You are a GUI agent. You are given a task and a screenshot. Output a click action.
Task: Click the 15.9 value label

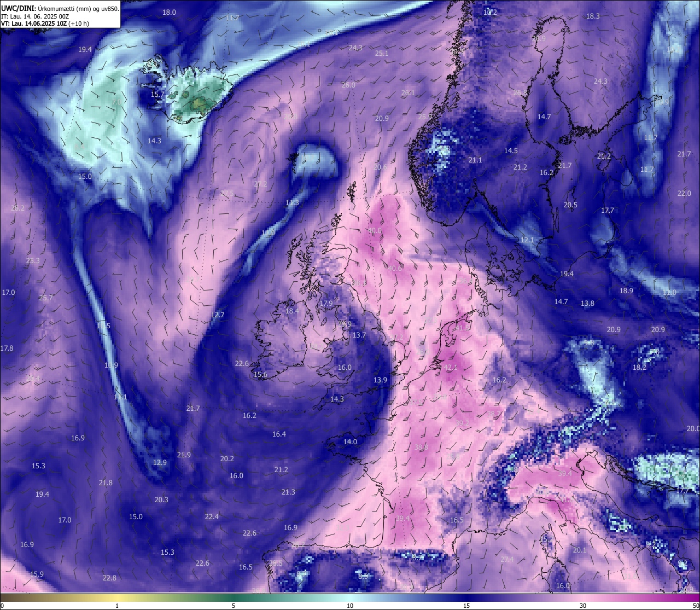[37, 574]
